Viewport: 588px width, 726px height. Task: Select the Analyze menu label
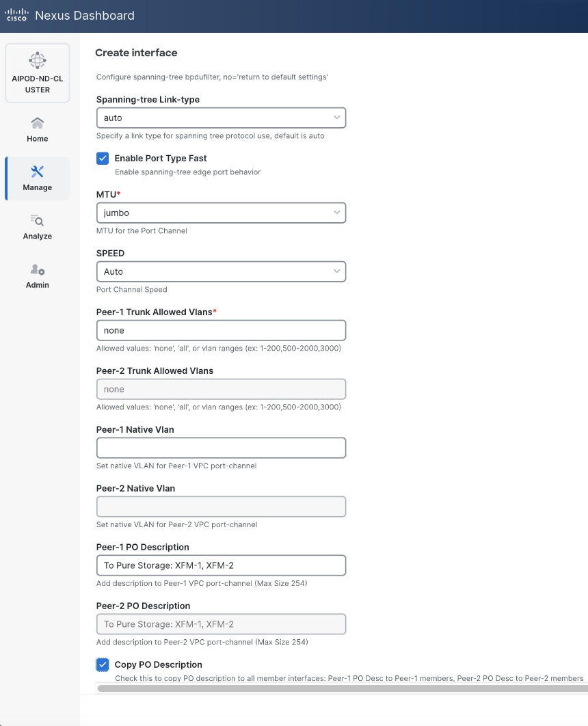coord(38,236)
